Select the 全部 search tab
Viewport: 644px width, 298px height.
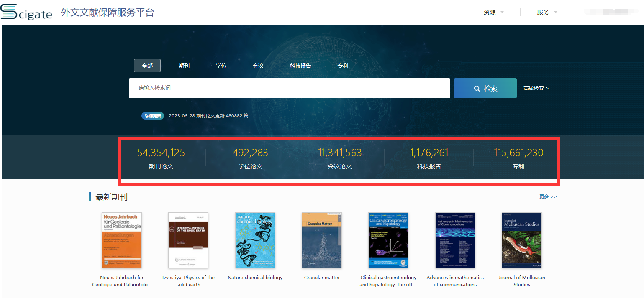coord(147,66)
